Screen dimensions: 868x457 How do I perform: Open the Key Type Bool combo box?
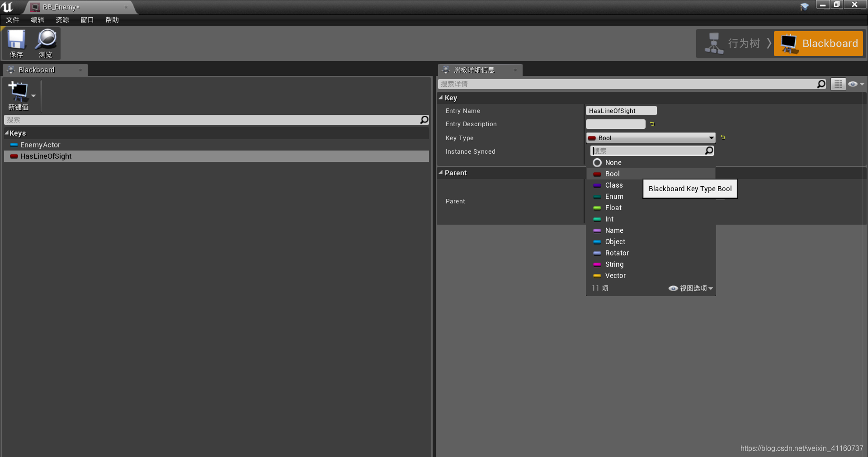coord(651,138)
